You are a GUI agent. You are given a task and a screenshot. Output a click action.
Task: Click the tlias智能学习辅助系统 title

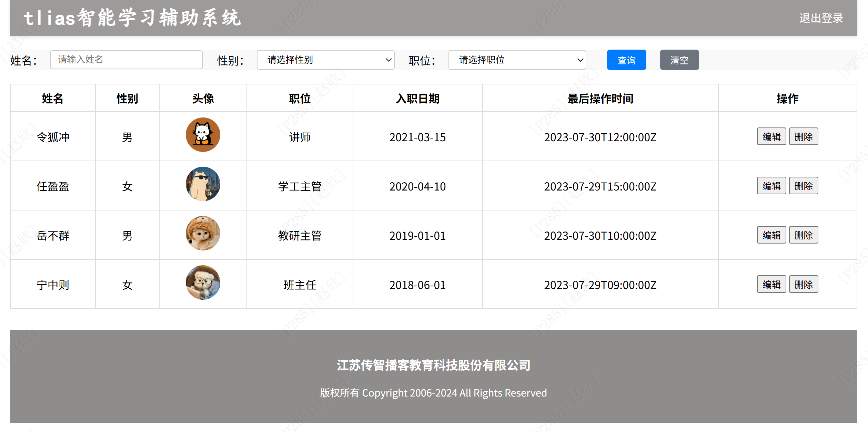pos(133,18)
